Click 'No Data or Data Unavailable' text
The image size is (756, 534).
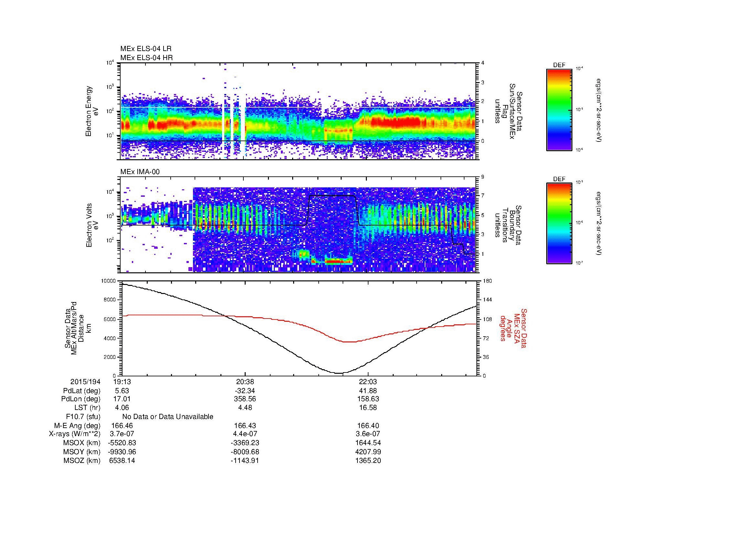coord(168,417)
